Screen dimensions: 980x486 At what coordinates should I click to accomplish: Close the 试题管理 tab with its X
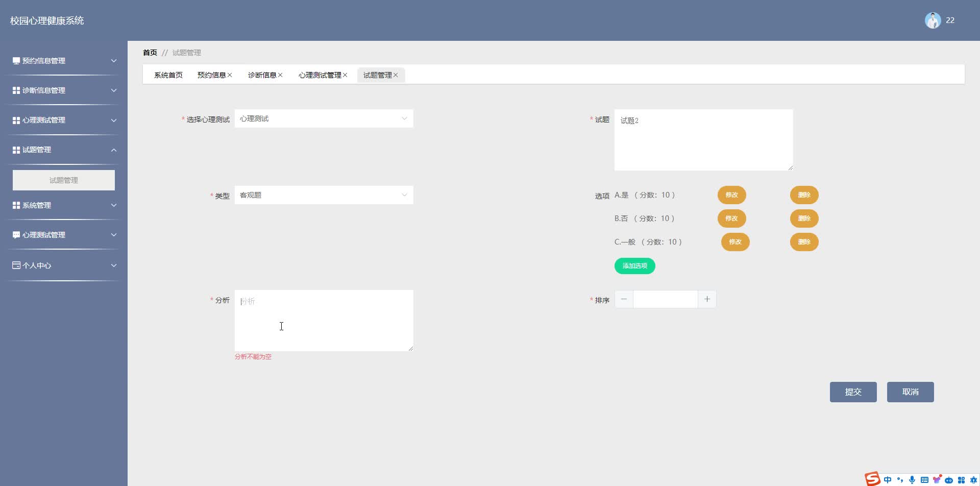click(396, 75)
